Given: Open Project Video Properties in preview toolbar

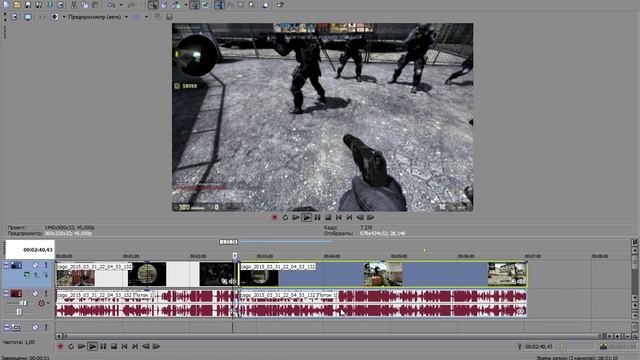Looking at the screenshot, I should [14, 17].
